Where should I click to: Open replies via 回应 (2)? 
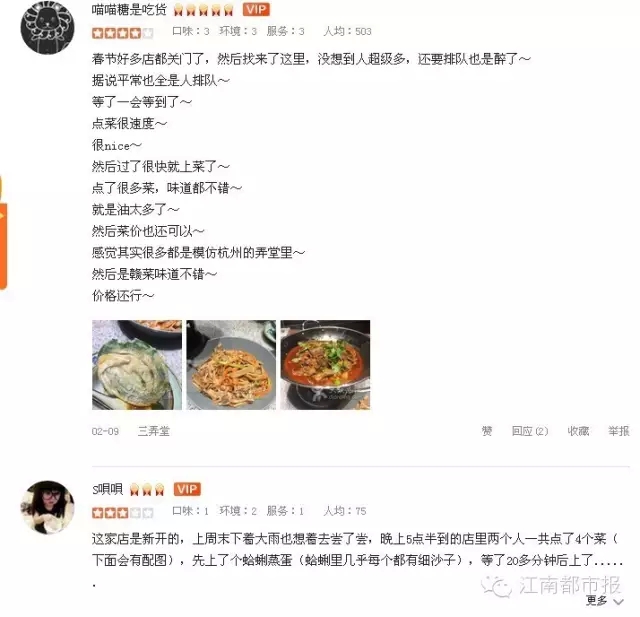tap(530, 431)
